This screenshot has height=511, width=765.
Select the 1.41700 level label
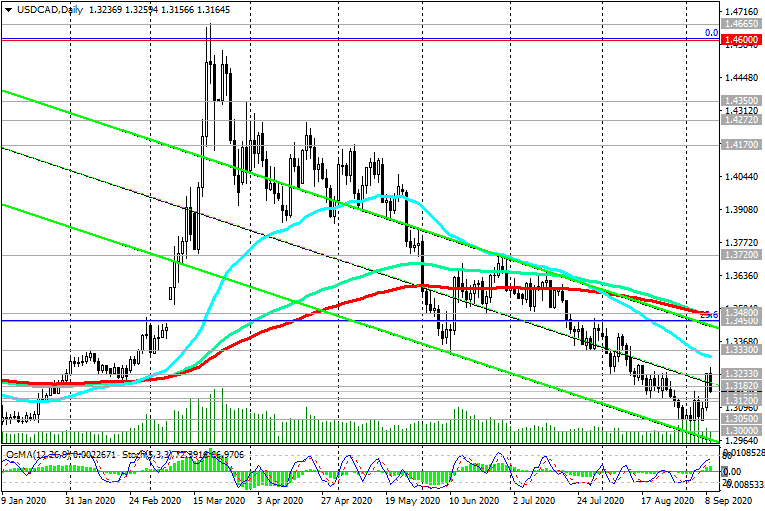click(741, 144)
